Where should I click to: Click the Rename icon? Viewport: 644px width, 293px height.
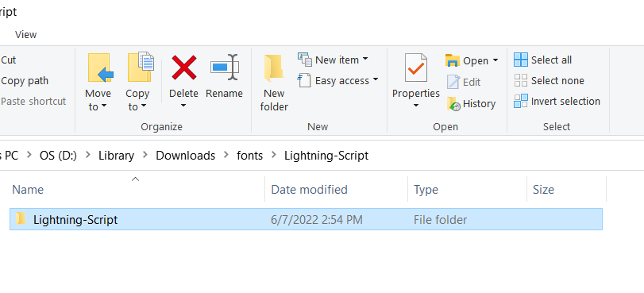[224, 67]
